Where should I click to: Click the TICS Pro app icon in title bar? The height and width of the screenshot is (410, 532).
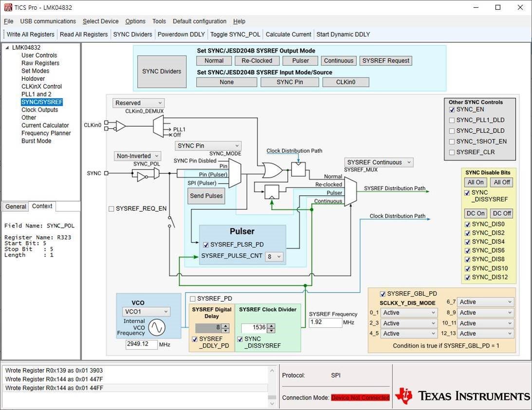pyautogui.click(x=8, y=7)
